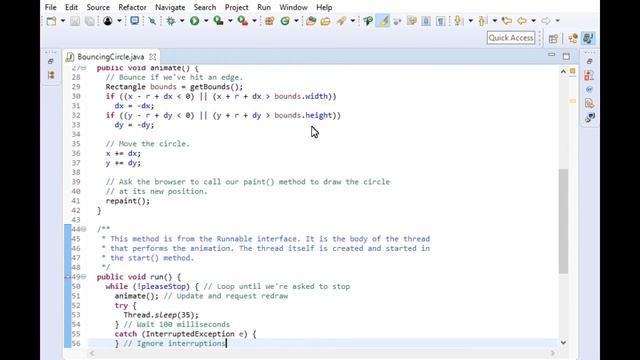640x360 pixels.
Task: Toggle Show Whitespace Characters
Action: [x=440, y=21]
